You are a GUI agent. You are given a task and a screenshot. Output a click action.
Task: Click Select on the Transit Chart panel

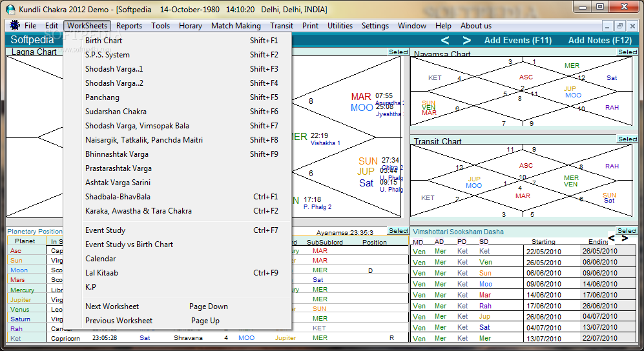click(x=627, y=139)
